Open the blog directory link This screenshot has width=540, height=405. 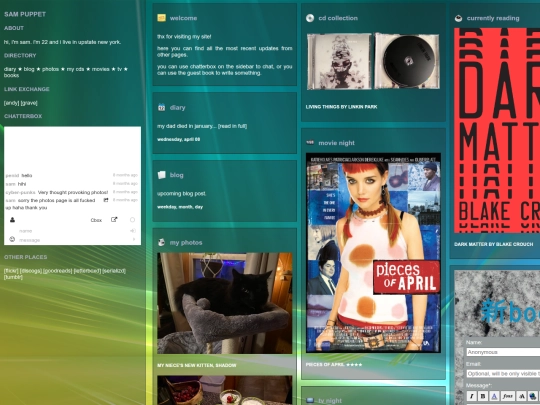point(29,69)
